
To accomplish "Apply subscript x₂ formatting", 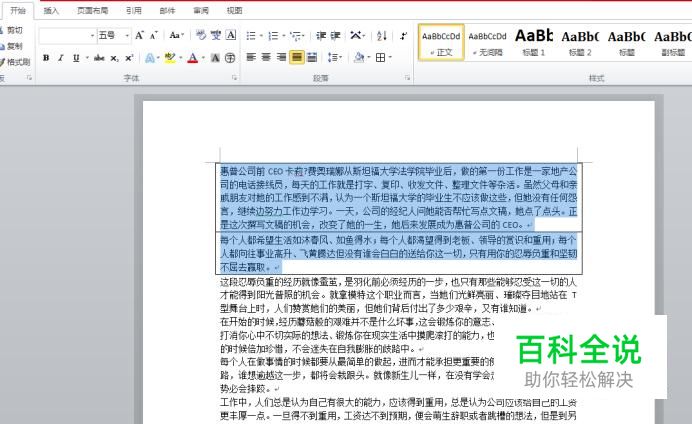I will 114,58.
